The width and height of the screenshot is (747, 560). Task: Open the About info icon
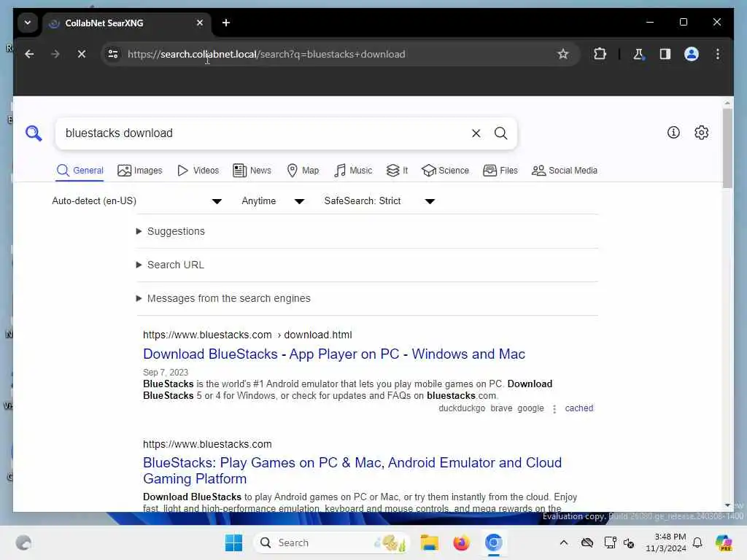tap(673, 133)
